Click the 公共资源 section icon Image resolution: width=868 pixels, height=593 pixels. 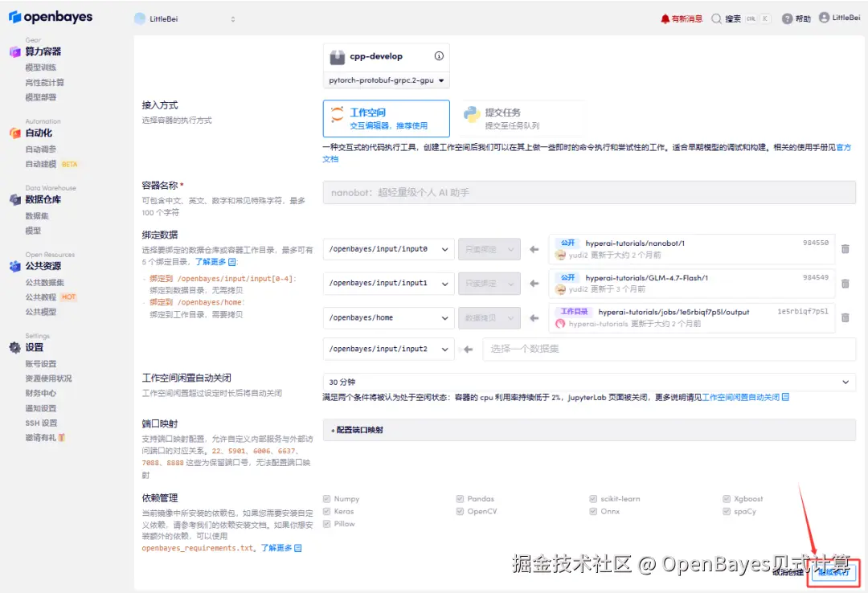pos(15,266)
